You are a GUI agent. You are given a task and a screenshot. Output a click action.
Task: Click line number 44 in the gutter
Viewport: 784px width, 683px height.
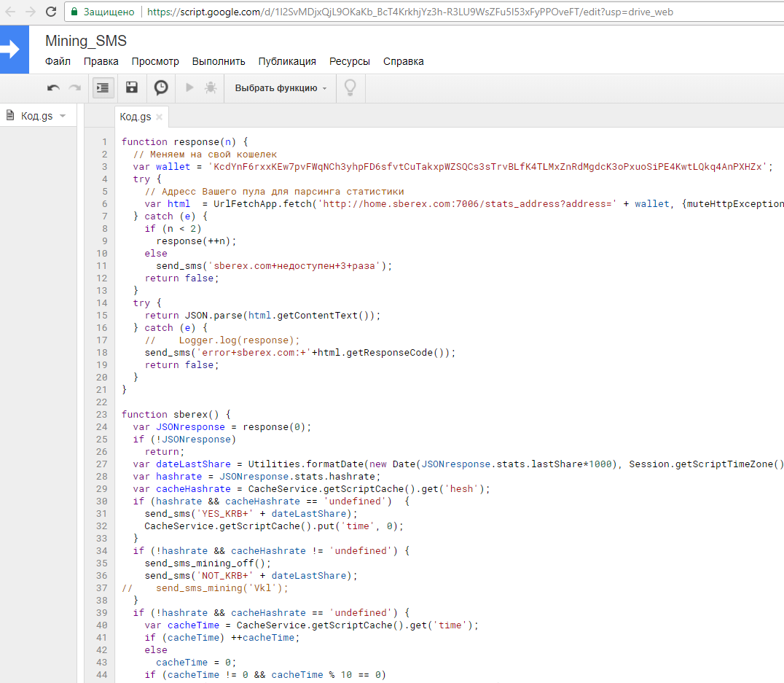(102, 674)
